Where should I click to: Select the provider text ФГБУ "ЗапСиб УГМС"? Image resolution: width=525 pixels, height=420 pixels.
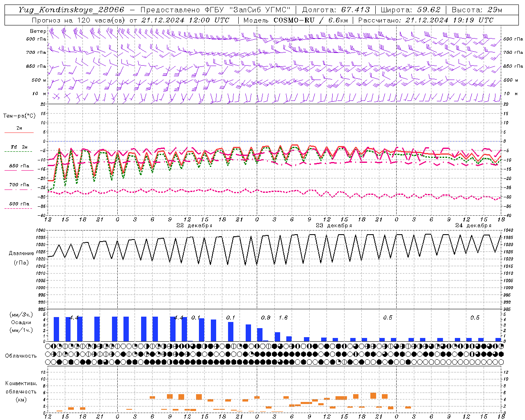click(247, 10)
